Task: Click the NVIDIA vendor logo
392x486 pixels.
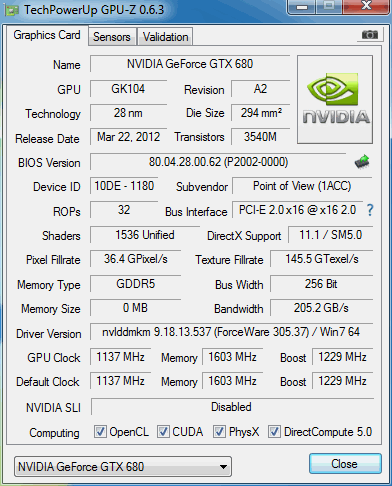Action: click(x=335, y=100)
